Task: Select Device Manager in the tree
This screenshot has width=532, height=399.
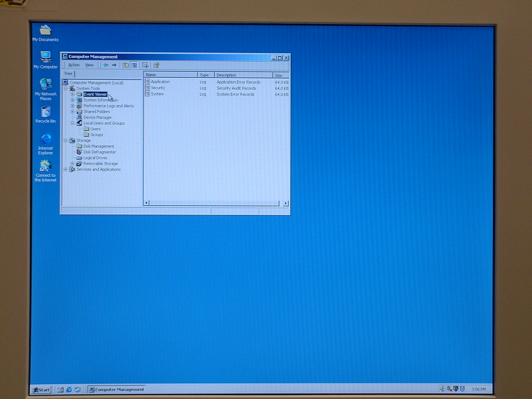Action: pos(97,117)
